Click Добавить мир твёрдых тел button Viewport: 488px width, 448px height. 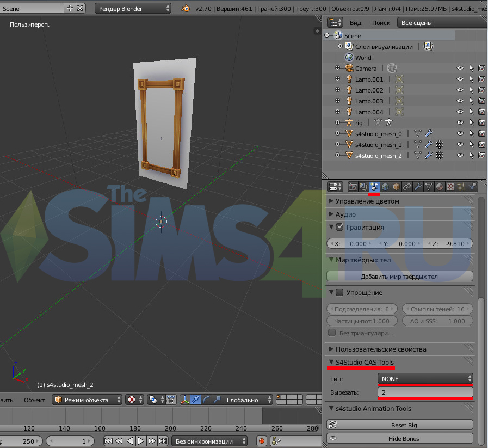(x=399, y=277)
